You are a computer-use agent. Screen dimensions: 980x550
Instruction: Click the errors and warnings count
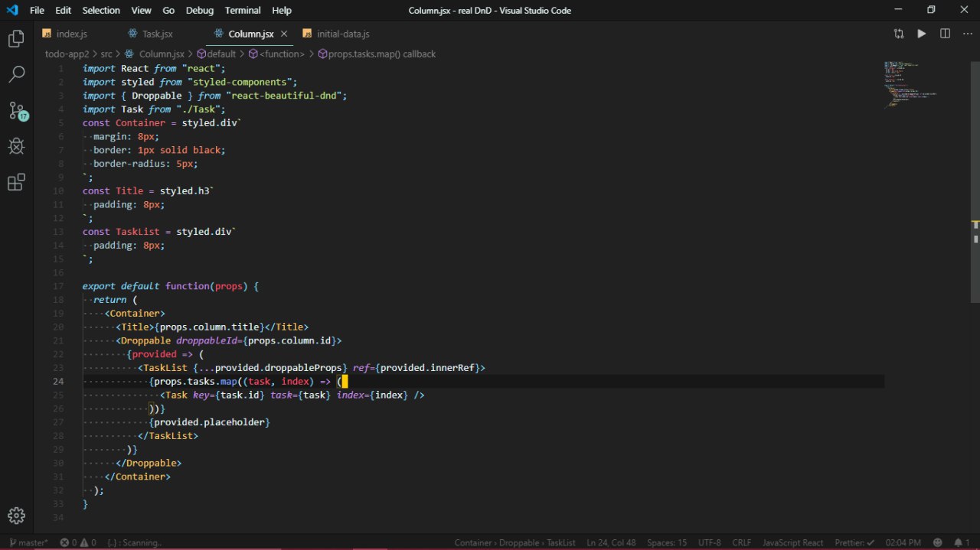pos(79,542)
